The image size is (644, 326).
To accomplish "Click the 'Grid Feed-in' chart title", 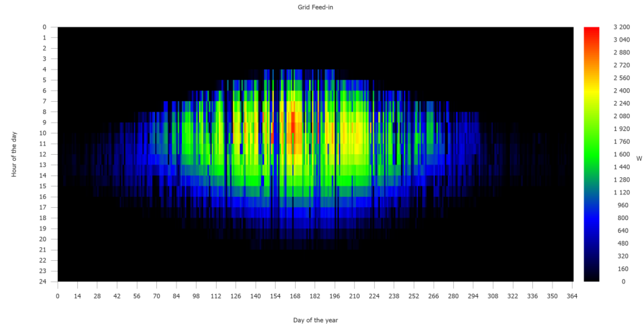I will (x=315, y=7).
